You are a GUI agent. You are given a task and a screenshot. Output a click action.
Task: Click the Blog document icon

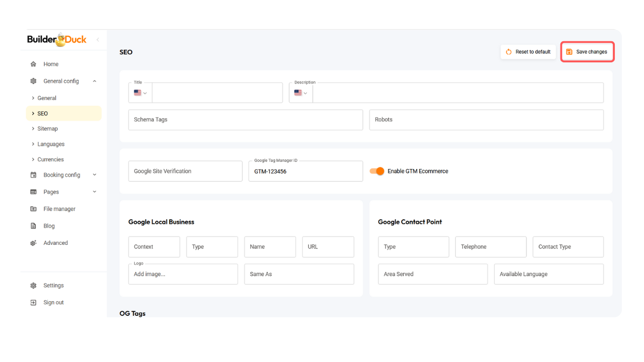[33, 226]
